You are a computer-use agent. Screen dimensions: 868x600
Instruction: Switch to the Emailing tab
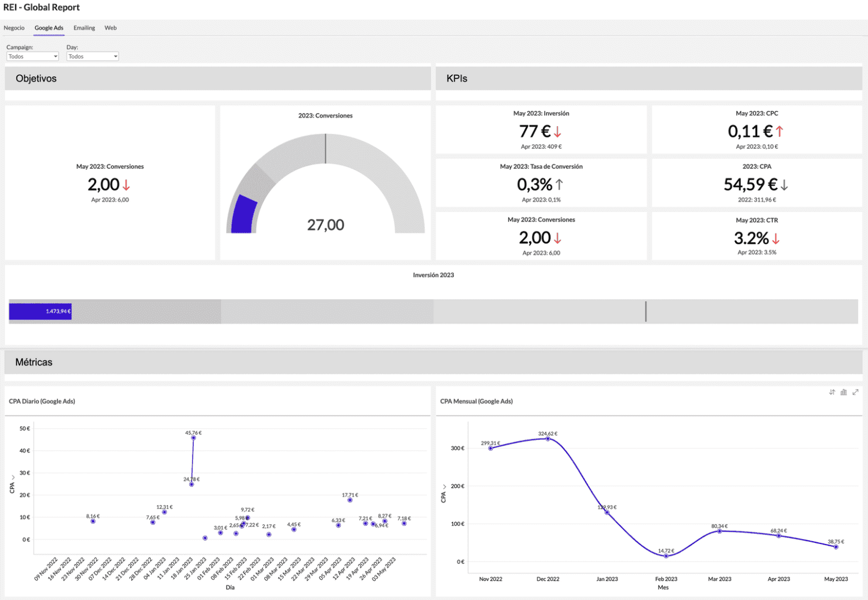pos(84,27)
